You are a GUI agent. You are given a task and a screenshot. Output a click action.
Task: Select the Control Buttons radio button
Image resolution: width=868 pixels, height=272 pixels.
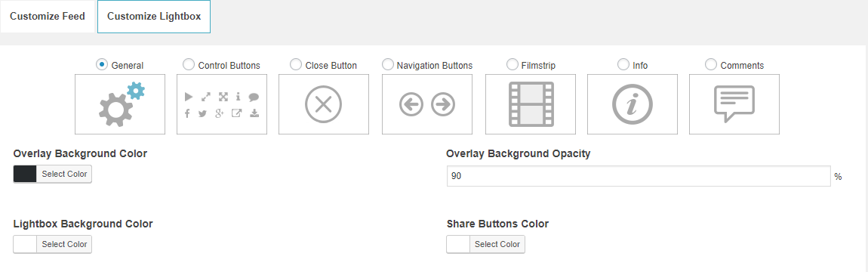(x=188, y=64)
